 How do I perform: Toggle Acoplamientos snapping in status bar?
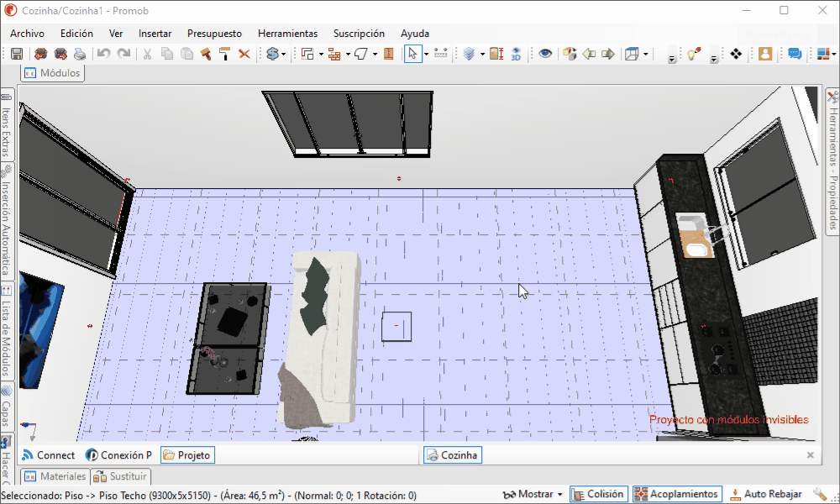[x=677, y=495]
